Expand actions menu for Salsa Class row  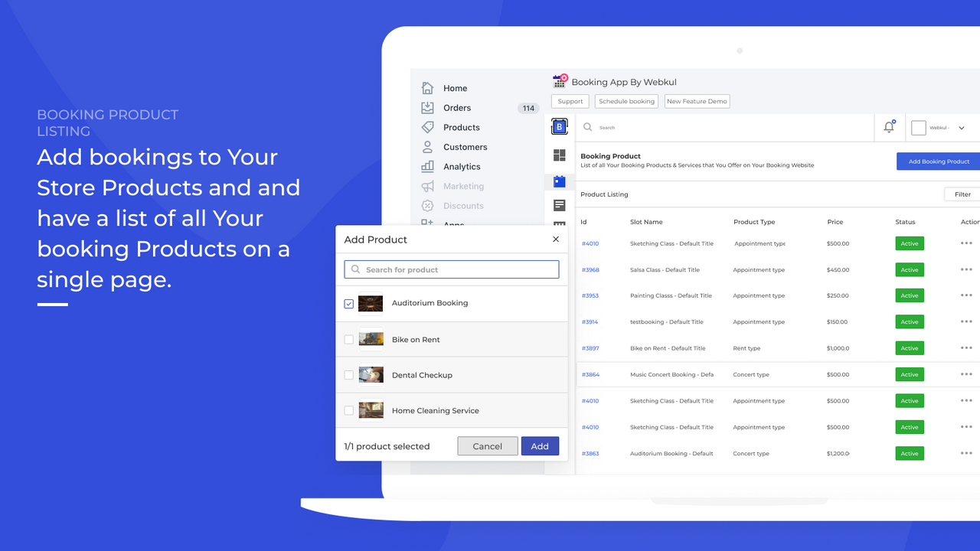pyautogui.click(x=966, y=269)
